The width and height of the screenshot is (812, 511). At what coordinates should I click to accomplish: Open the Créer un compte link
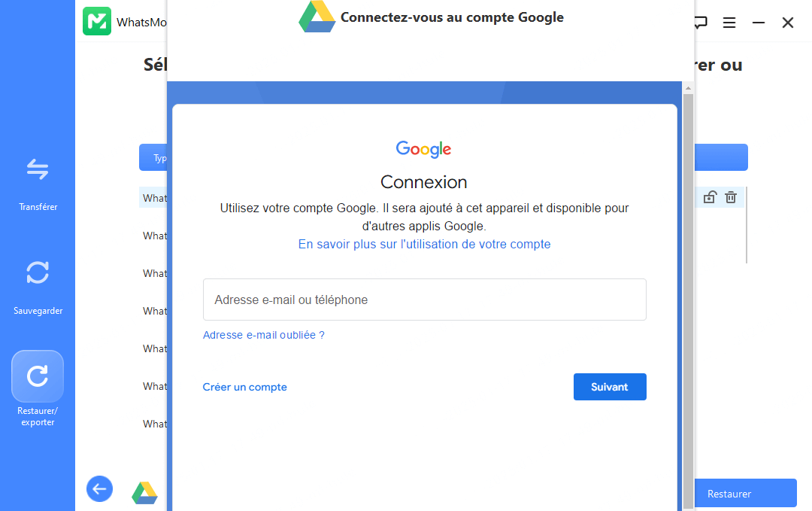[245, 387]
